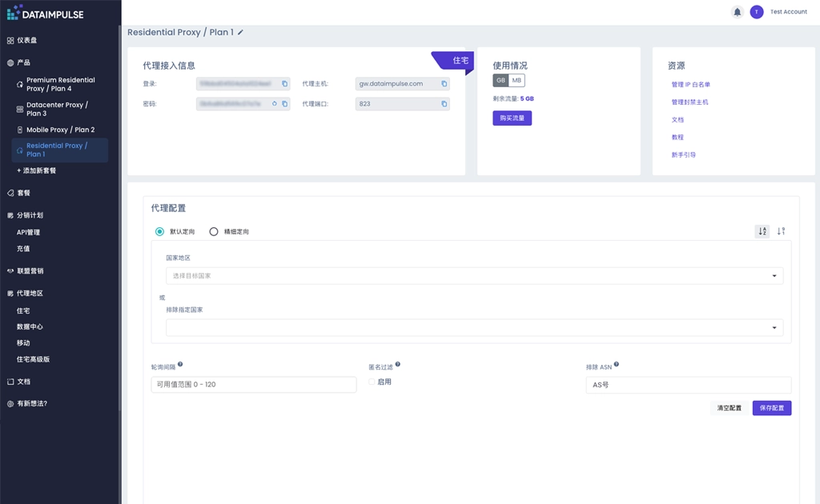Click the notification bell icon

click(x=737, y=12)
